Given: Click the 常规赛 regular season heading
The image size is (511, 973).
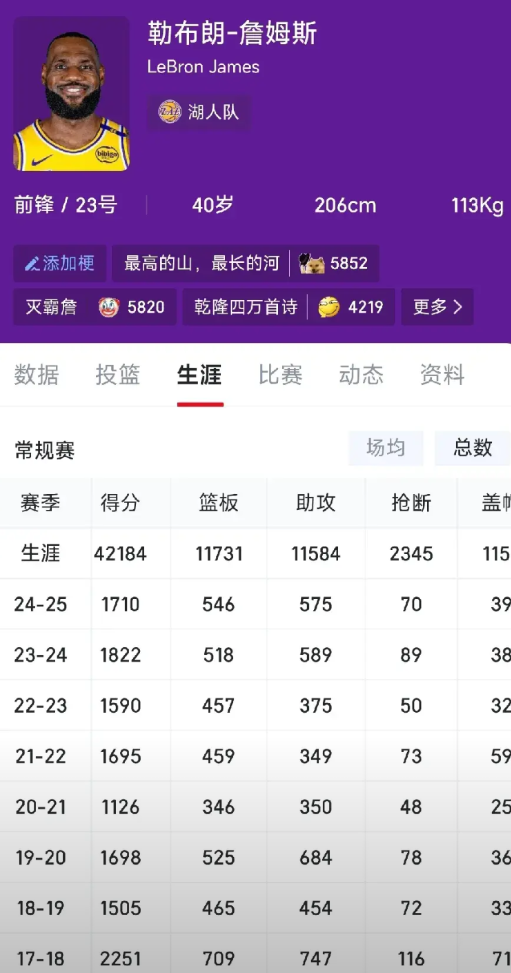Looking at the screenshot, I should point(45,451).
